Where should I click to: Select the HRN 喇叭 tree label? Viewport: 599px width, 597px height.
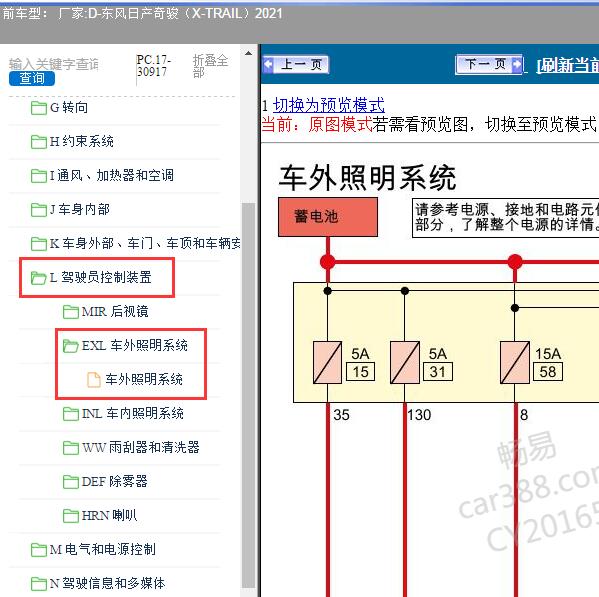109,516
